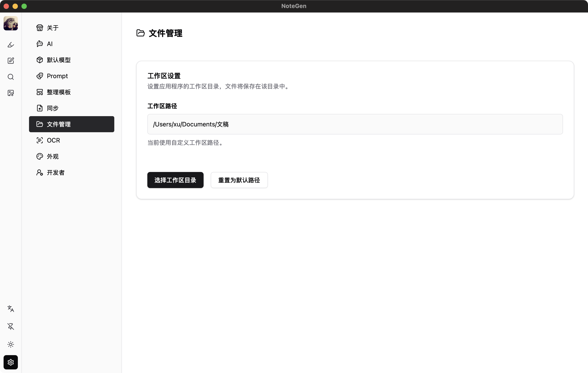588x373 pixels.
Task: Click the mask icon beside Prompt
Action: [x=40, y=76]
